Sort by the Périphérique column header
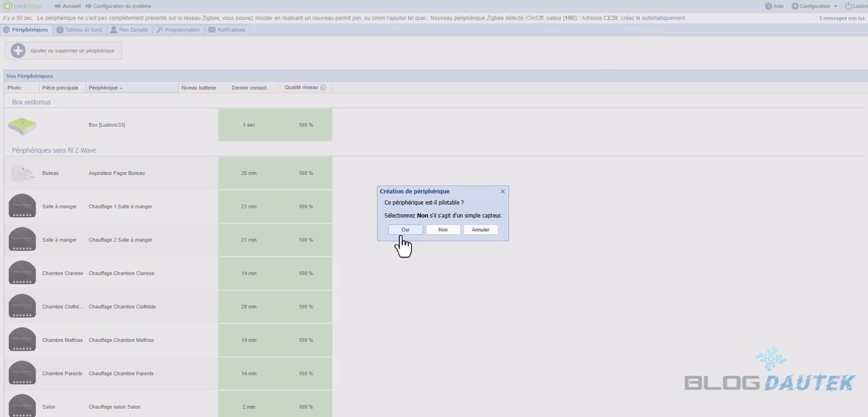 (103, 88)
